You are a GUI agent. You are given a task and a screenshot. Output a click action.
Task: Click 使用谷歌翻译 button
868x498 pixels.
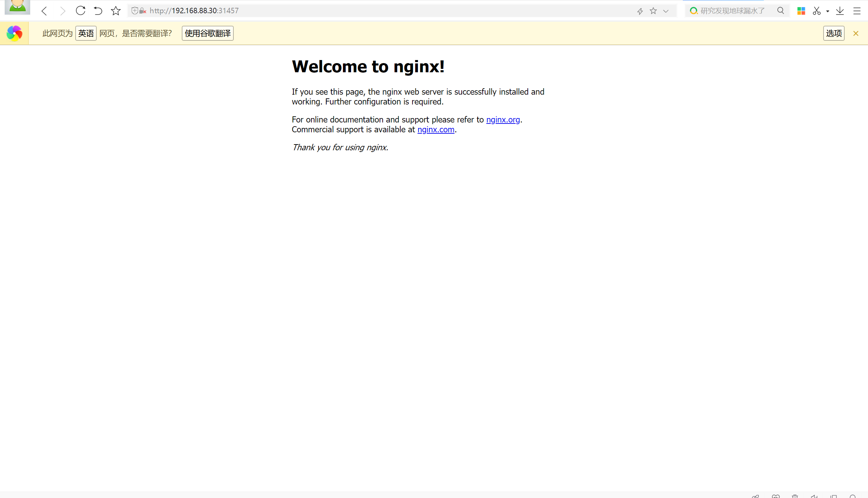[208, 33]
